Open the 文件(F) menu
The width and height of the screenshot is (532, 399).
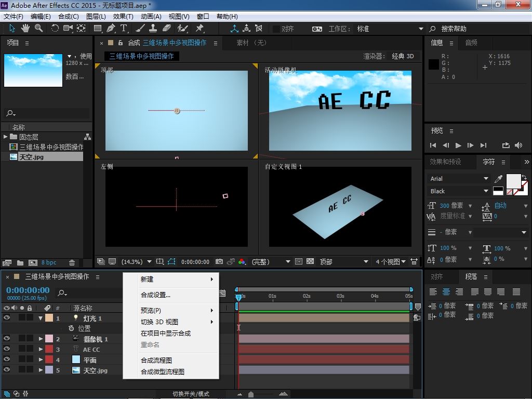coord(13,16)
